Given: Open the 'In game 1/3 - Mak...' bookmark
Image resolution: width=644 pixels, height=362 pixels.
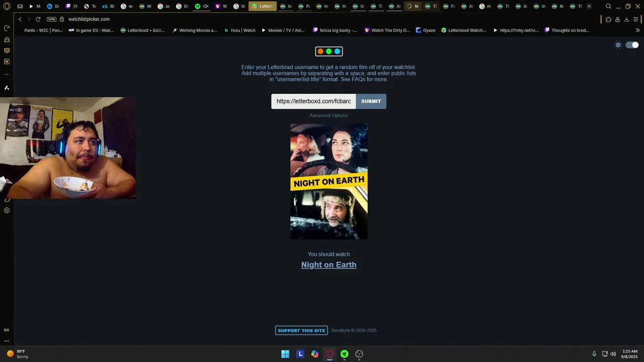Looking at the screenshot, I should 91,30.
